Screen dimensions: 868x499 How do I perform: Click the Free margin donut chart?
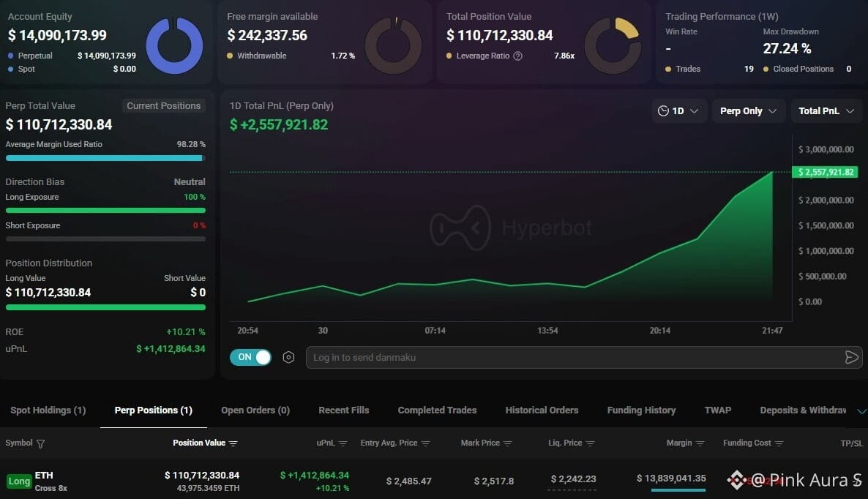pyautogui.click(x=394, y=45)
